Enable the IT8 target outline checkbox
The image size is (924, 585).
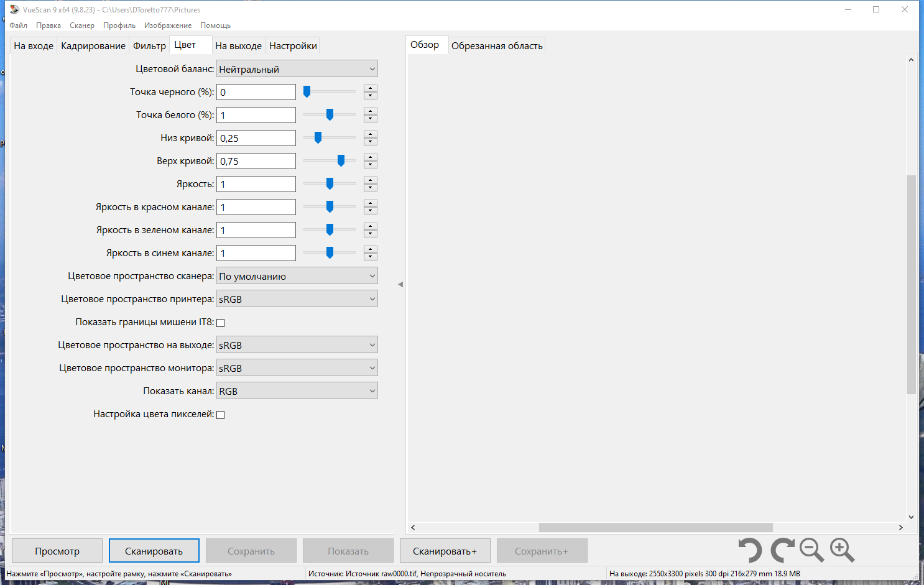tap(220, 323)
